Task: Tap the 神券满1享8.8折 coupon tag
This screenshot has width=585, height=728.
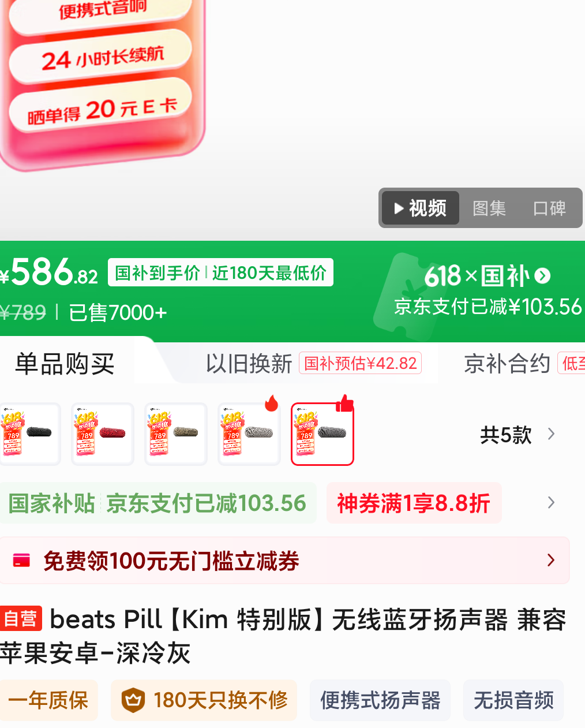Action: point(414,503)
